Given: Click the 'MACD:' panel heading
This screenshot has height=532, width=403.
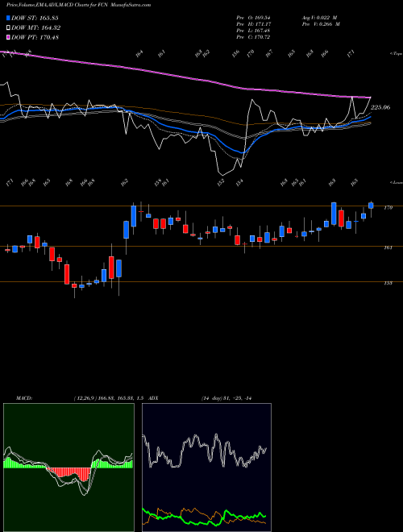Looking at the screenshot, I should coord(24,398).
